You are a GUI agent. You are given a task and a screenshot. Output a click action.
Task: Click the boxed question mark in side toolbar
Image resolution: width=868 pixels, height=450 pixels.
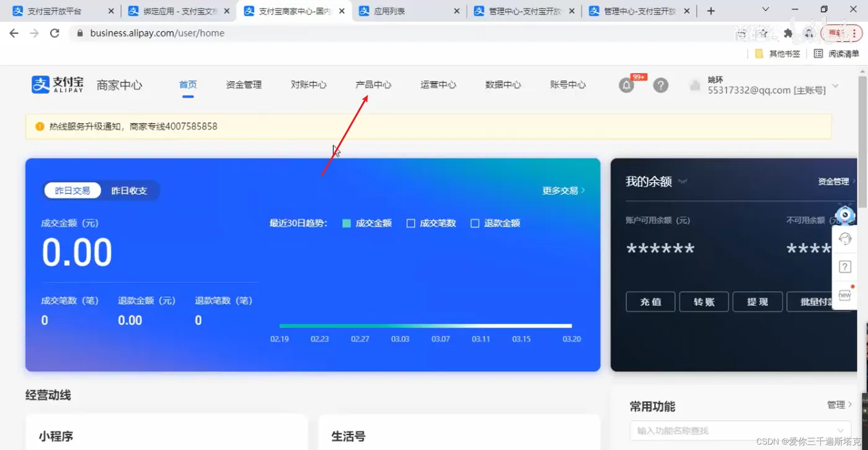[x=844, y=267]
